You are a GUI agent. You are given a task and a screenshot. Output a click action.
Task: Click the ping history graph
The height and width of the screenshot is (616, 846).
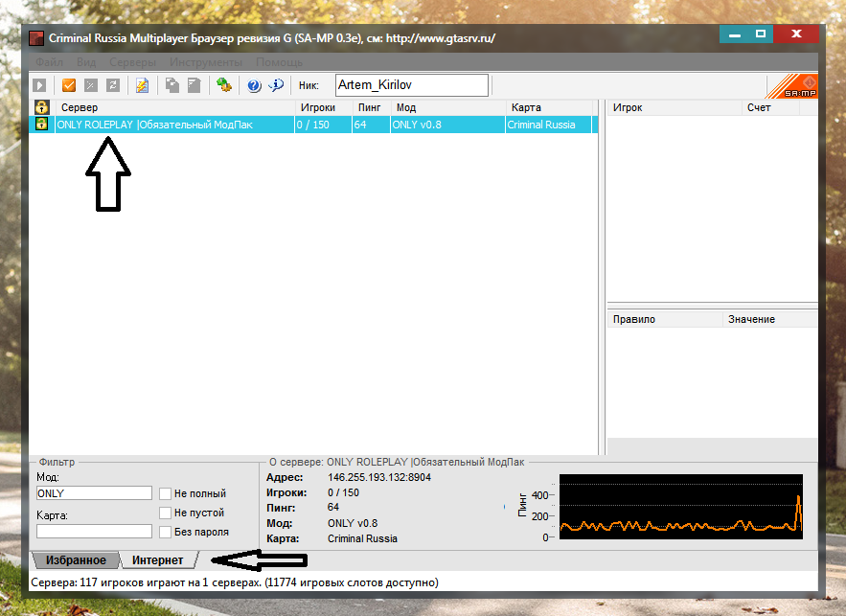pos(681,507)
